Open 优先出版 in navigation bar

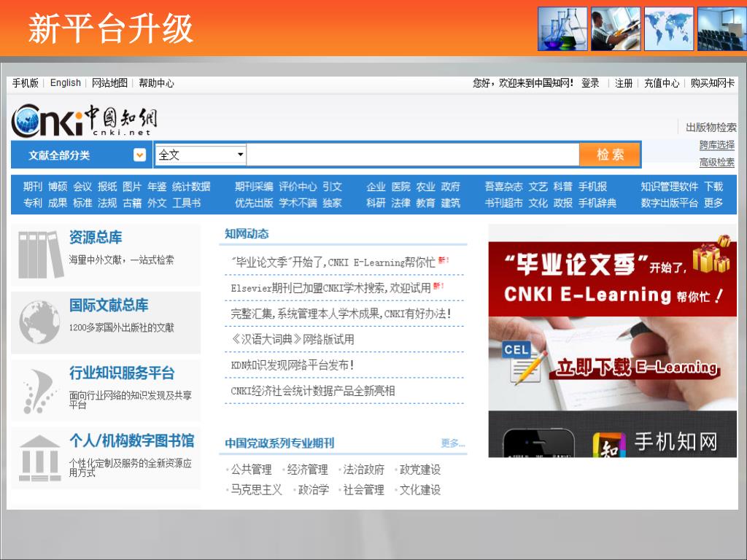pos(254,203)
